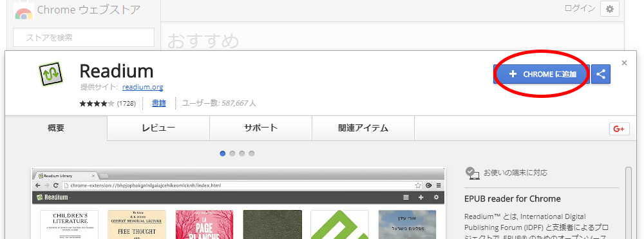Click the hamburger menu in the preview browser
This screenshot has height=239, width=644.
(x=439, y=185)
